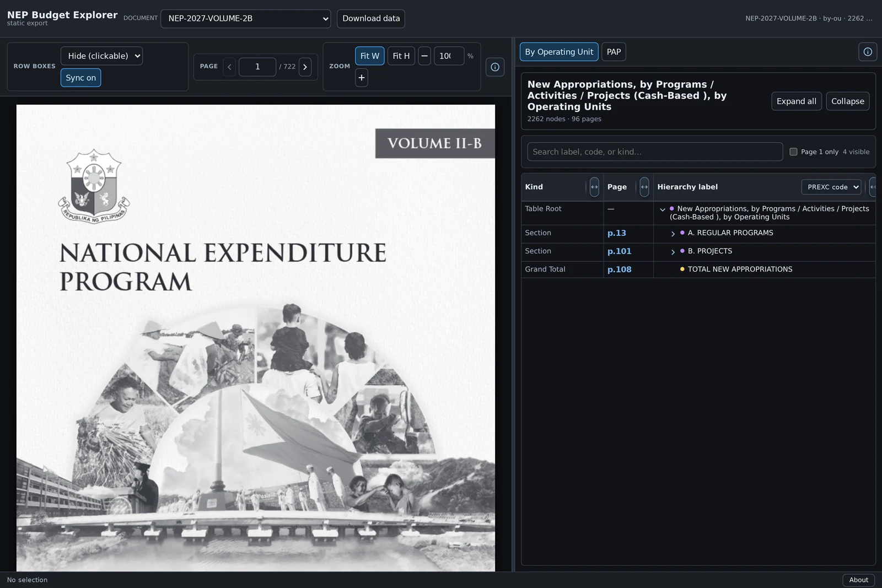
Task: Collapse the Table Root New Appropriations node
Action: click(x=663, y=209)
